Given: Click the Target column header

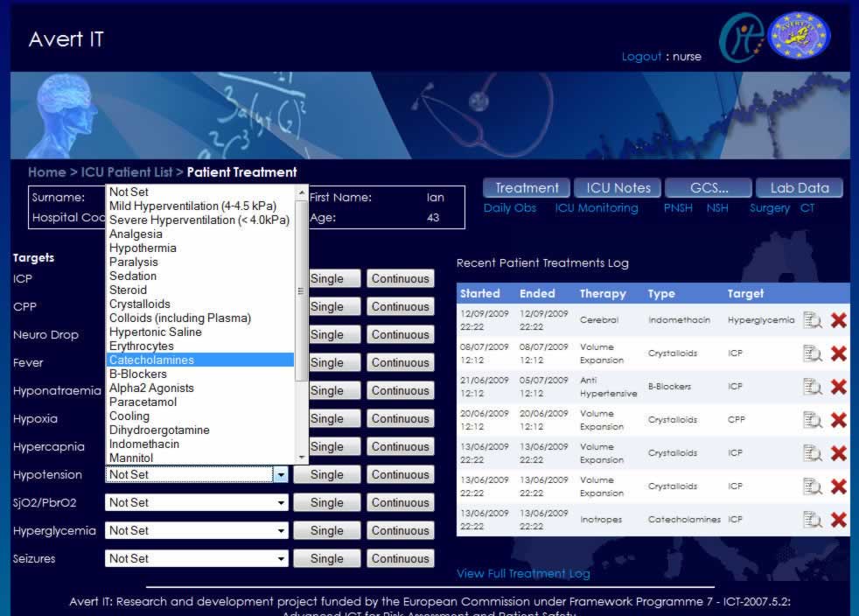Looking at the screenshot, I should pyautogui.click(x=745, y=294).
